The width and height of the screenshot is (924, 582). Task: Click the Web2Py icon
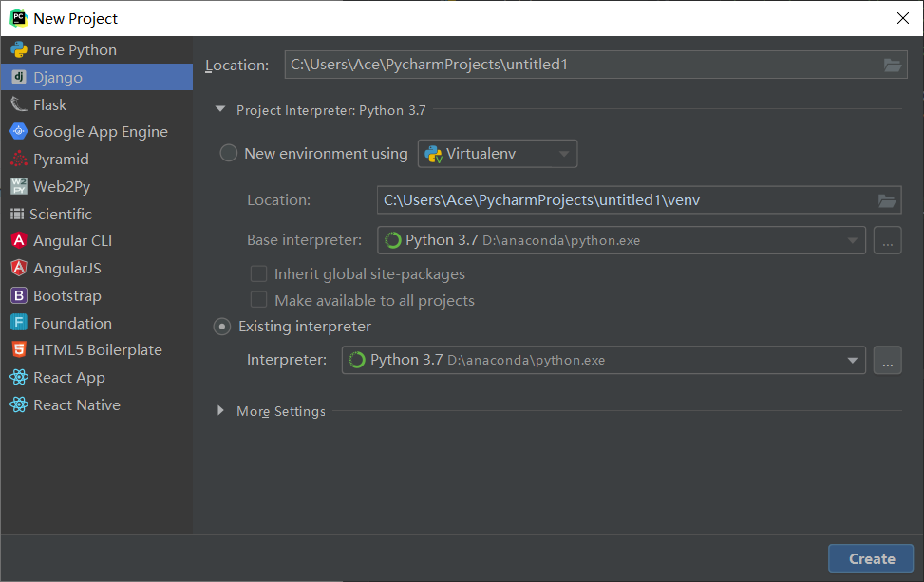click(19, 186)
